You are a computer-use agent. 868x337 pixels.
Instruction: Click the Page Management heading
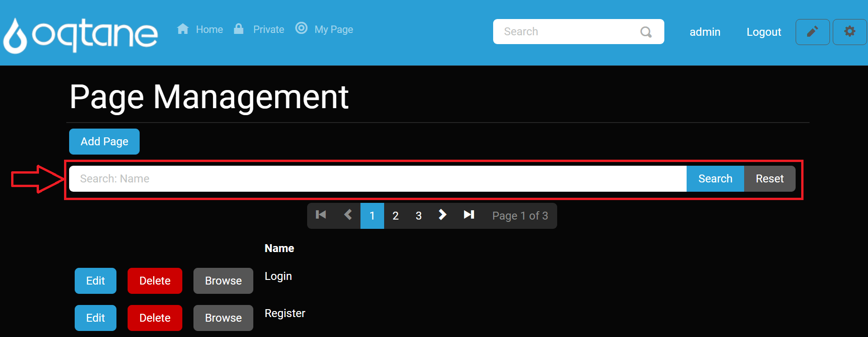click(209, 97)
